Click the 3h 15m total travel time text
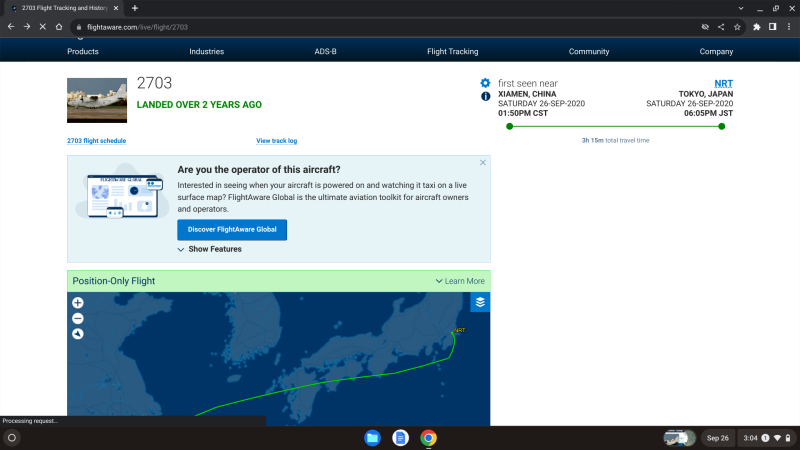This screenshot has width=800, height=450. point(615,140)
